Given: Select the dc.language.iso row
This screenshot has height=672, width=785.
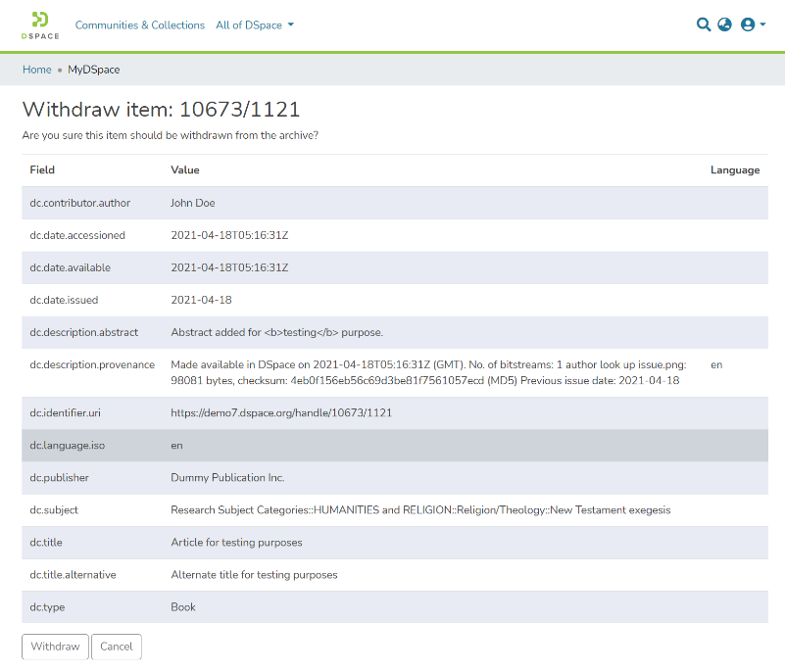Looking at the screenshot, I should (392, 446).
